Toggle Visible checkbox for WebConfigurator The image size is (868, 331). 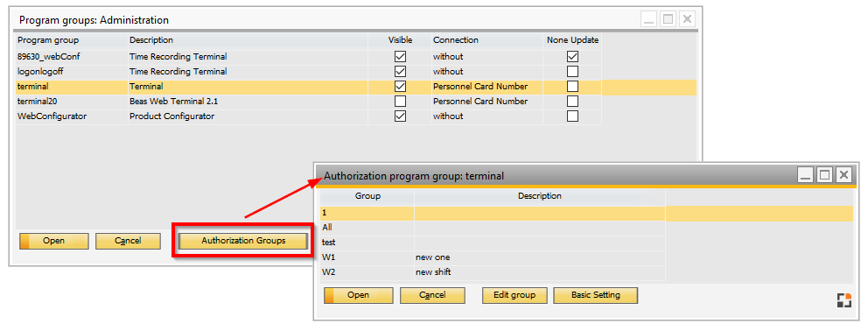(400, 116)
